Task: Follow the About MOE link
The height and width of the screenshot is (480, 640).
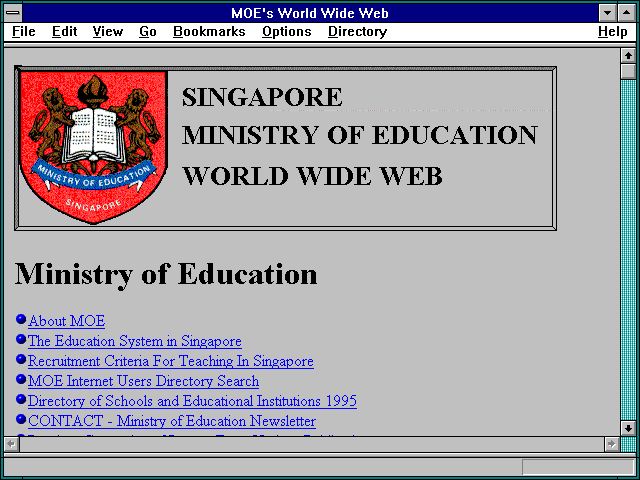Action: coord(67,321)
